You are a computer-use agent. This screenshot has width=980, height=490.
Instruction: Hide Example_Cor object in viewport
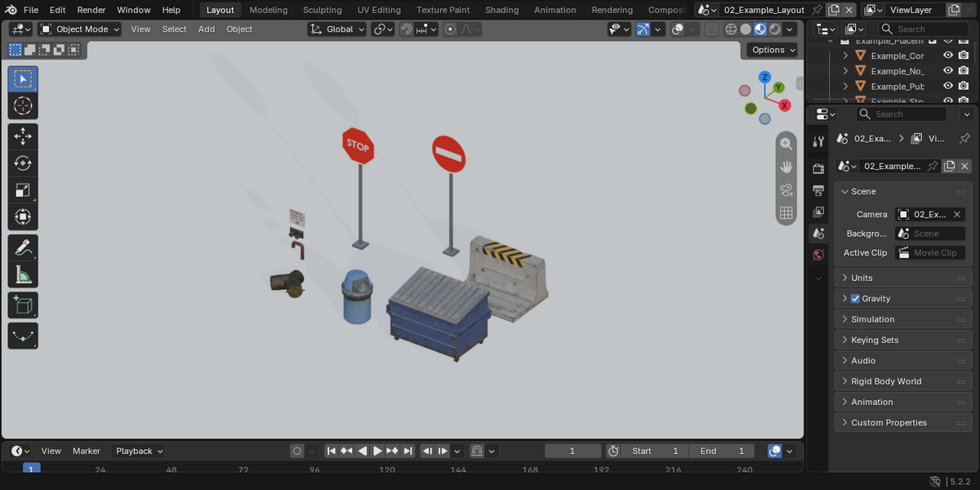tap(948, 56)
